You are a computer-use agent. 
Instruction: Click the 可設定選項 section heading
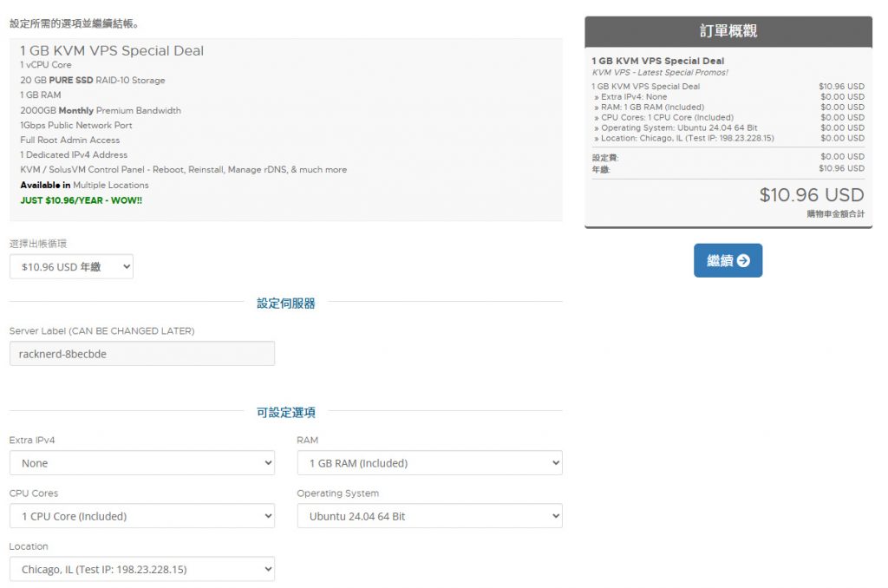coord(285,413)
